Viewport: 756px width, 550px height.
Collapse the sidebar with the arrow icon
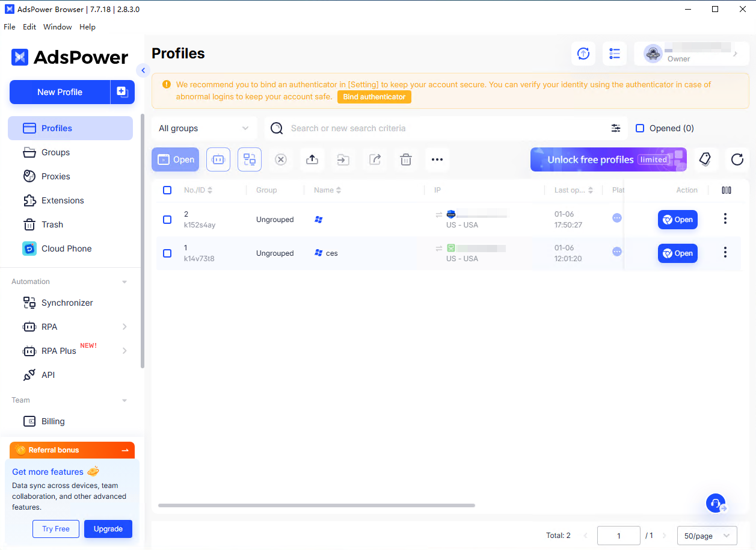[143, 70]
